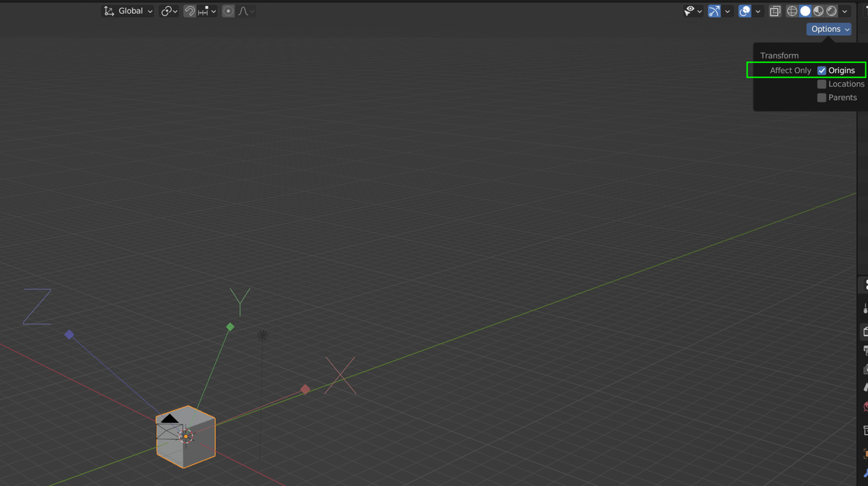868x486 pixels.
Task: Toggle the show overlays icon
Action: 745,11
